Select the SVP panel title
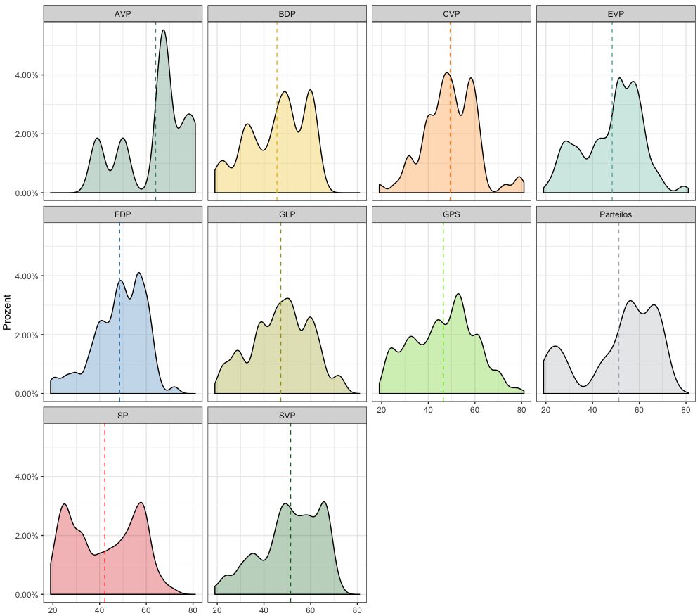Viewport: 700px width, 616px height. point(287,415)
